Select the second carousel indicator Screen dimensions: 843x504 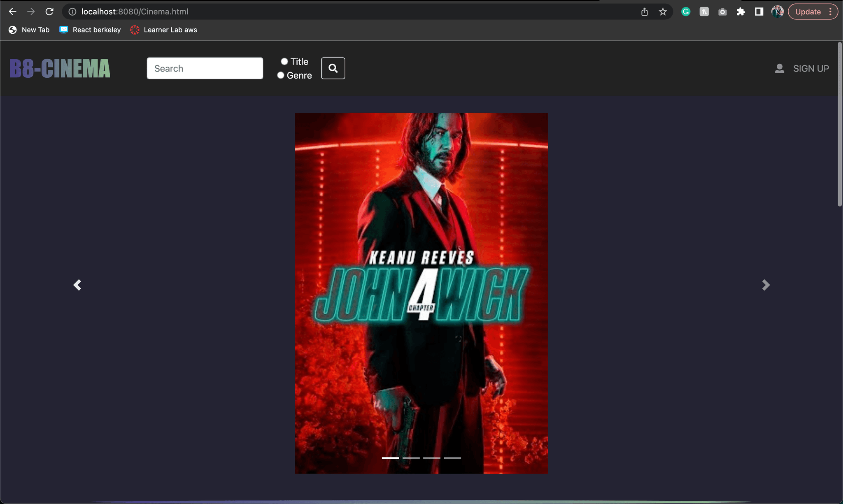(411, 458)
